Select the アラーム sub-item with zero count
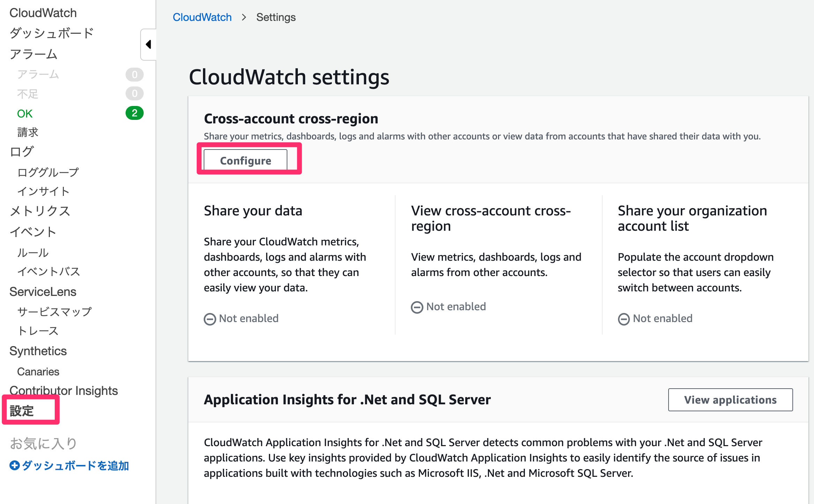 pyautogui.click(x=38, y=74)
